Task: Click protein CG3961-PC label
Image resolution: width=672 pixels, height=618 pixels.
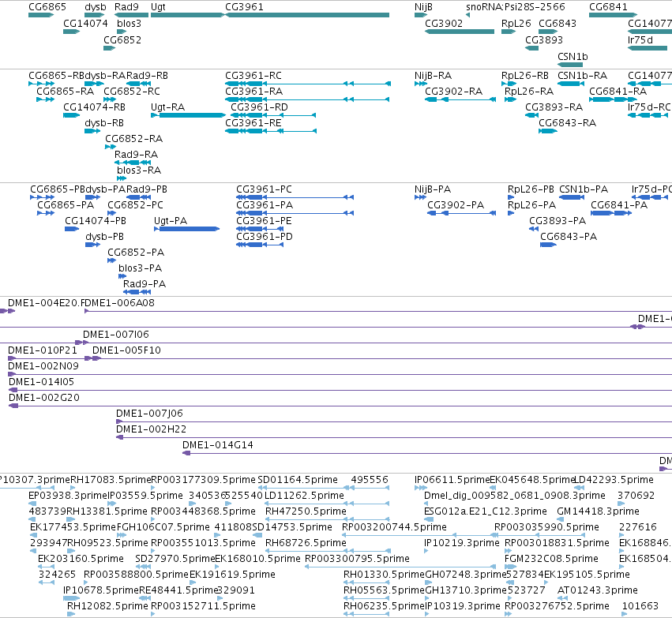Action: coord(264,189)
